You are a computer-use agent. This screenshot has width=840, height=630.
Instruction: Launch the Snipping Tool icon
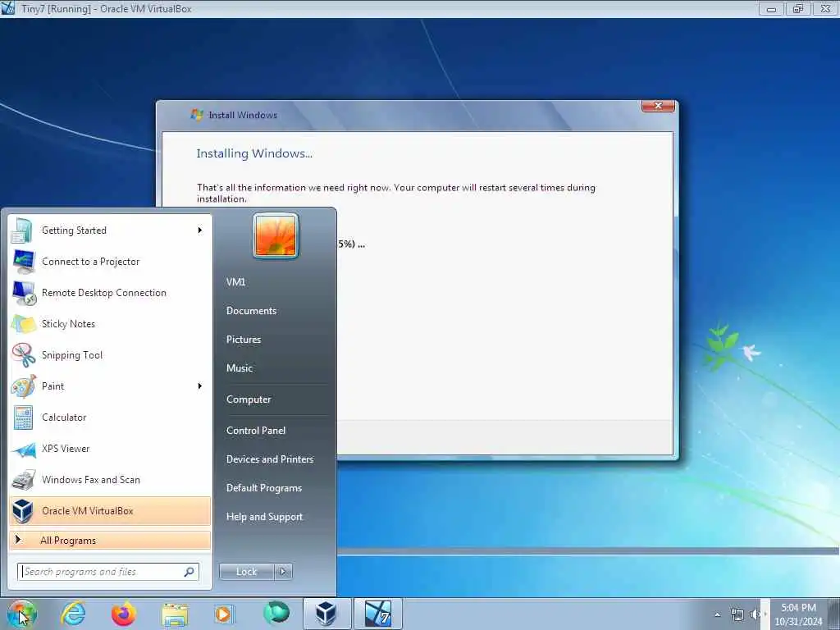point(24,354)
